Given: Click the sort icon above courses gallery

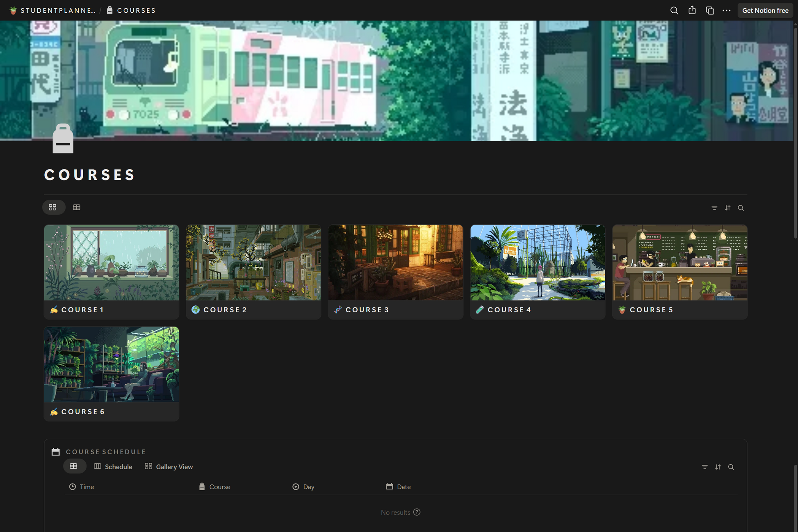Looking at the screenshot, I should click(x=727, y=208).
